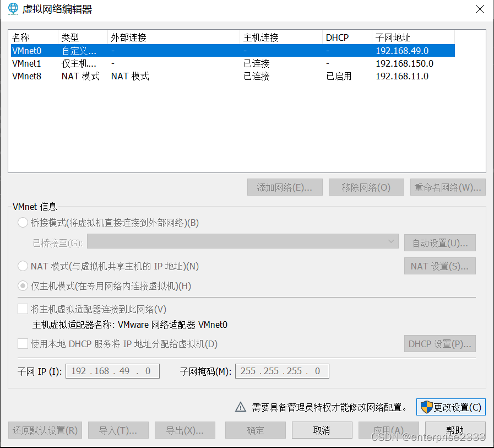Click the 导入(T)... button

pyautogui.click(x=118, y=430)
